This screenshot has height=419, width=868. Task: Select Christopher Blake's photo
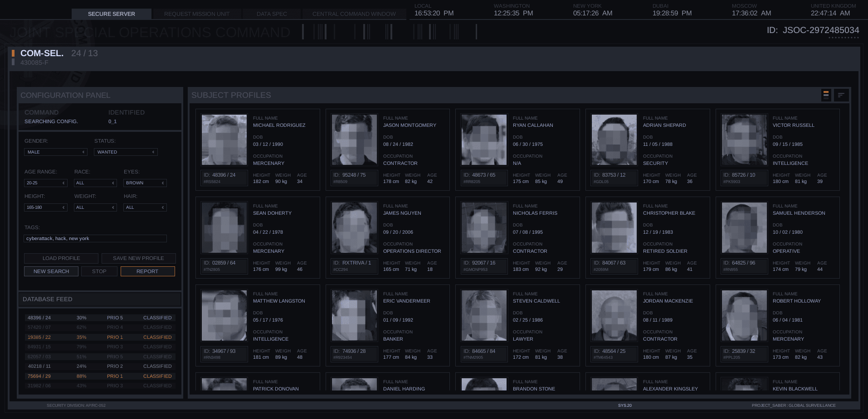tap(614, 227)
